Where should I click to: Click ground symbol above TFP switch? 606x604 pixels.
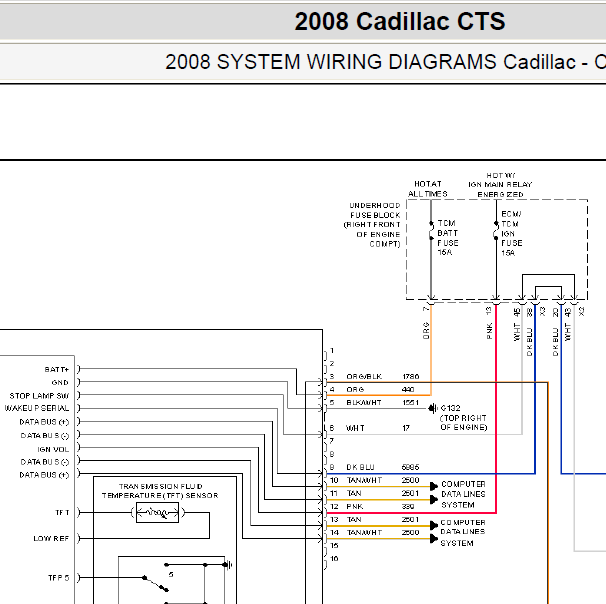tap(228, 565)
